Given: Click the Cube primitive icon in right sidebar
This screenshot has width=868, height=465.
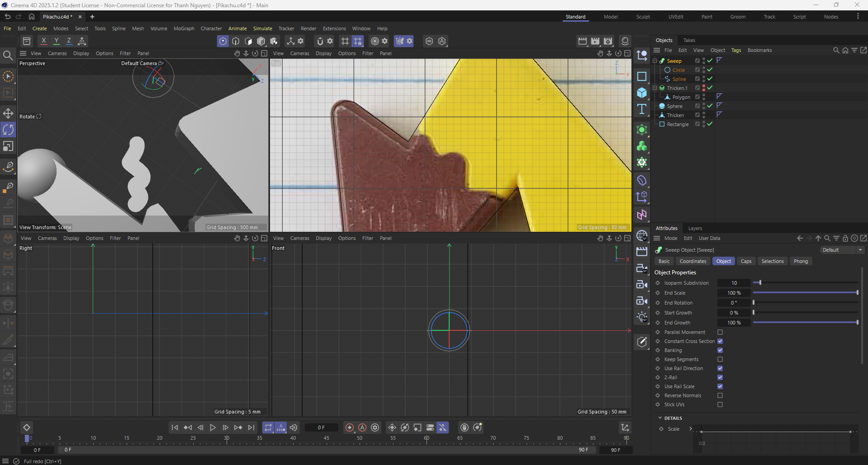Looking at the screenshot, I should coord(641,93).
